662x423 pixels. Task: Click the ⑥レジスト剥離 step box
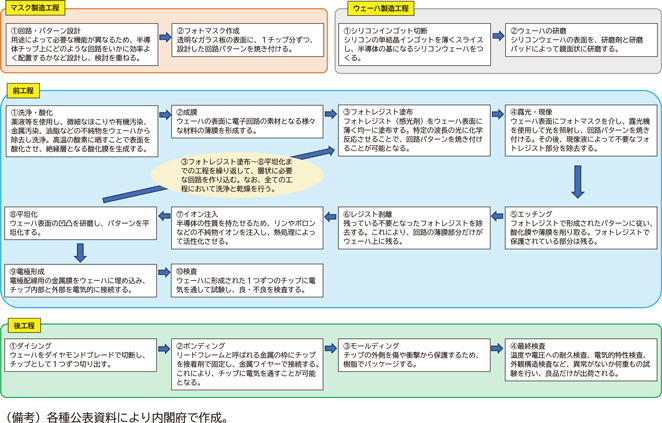[414, 228]
